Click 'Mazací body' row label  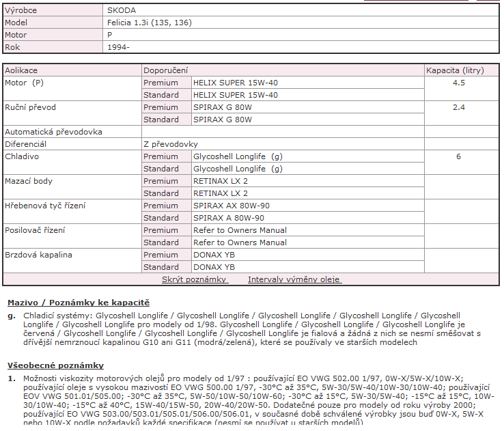pyautogui.click(x=29, y=181)
